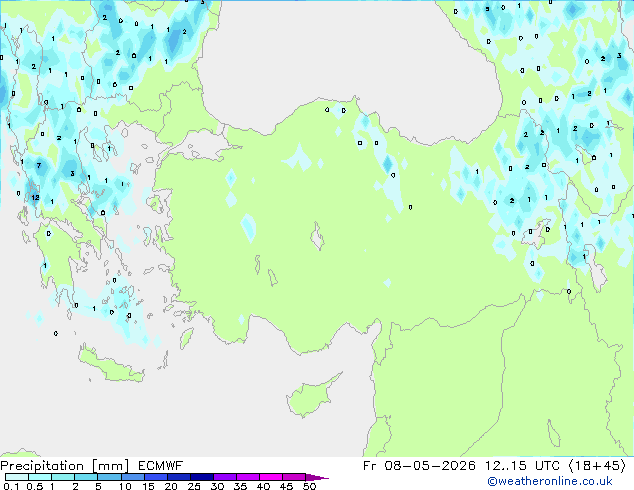The height and width of the screenshot is (490, 634).
Task: Click the 35 mm legend color swatch
Action: 247,477
